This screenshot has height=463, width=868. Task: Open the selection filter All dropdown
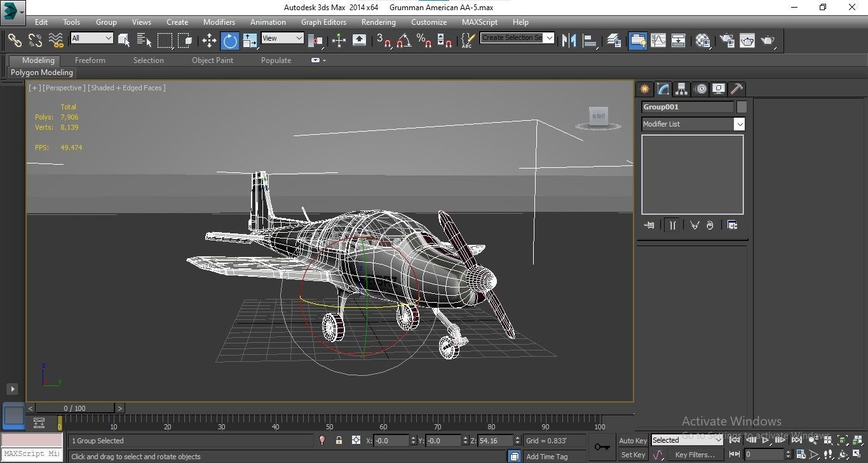(92, 38)
